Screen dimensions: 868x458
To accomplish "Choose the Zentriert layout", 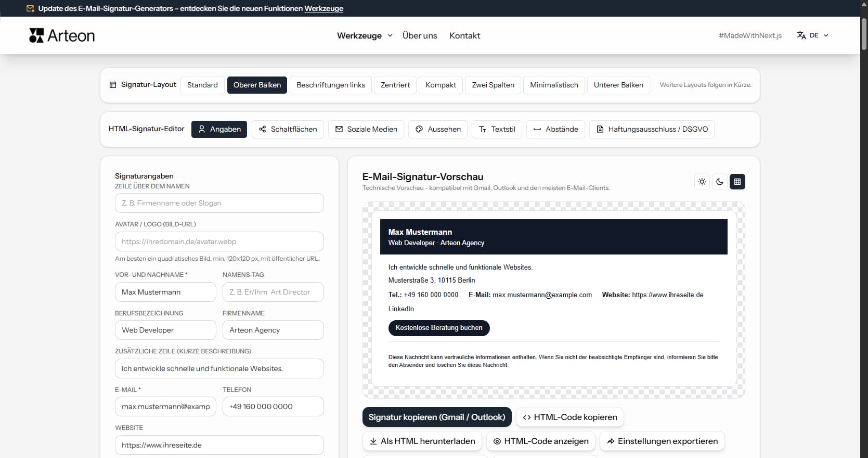I will 395,85.
